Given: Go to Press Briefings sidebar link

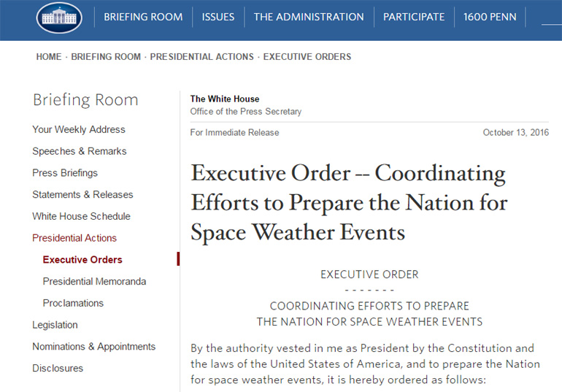Looking at the screenshot, I should coord(65,173).
